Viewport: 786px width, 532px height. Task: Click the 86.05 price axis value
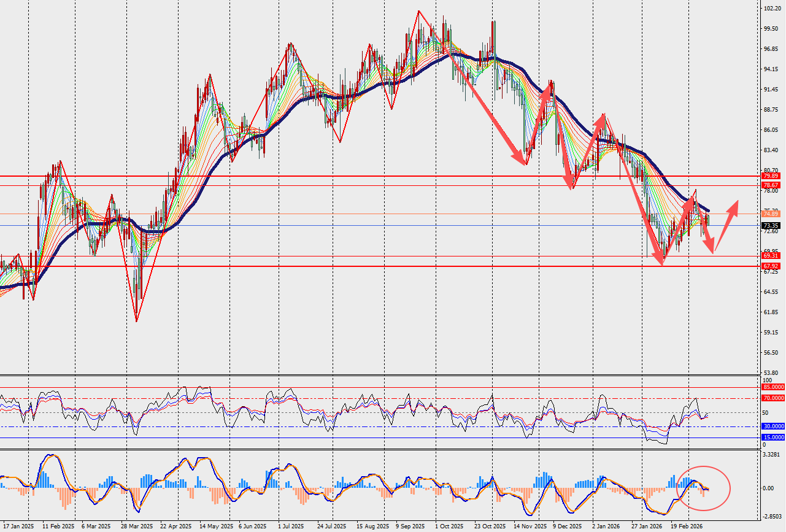coord(771,130)
